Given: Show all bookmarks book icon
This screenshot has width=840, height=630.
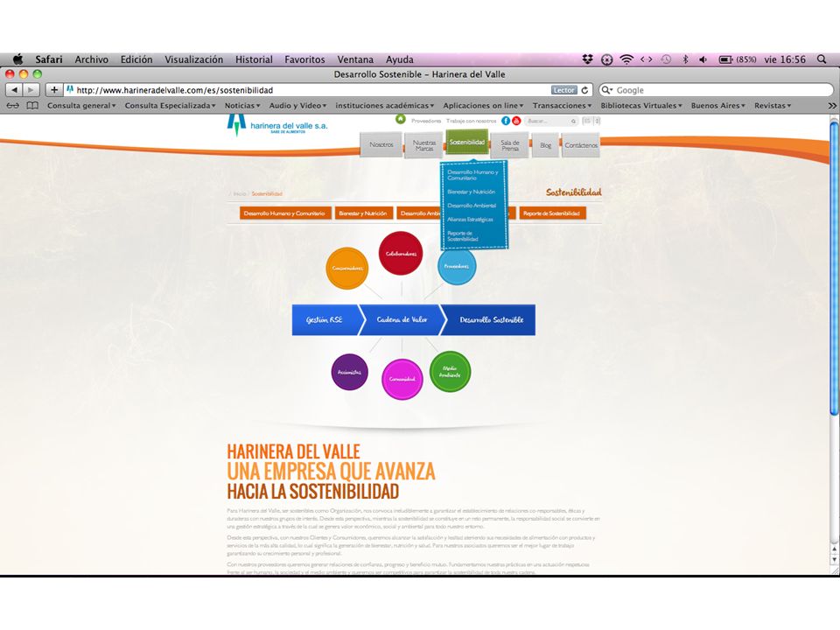Looking at the screenshot, I should (x=32, y=106).
